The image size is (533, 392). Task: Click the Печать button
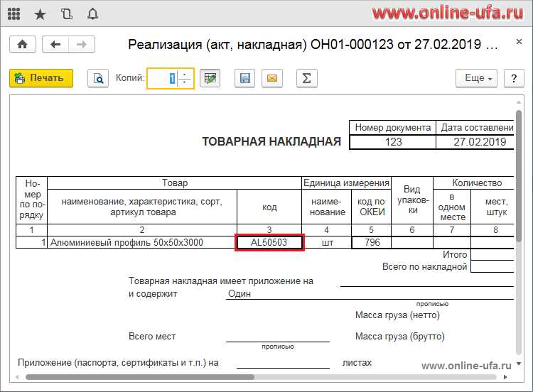coord(41,78)
